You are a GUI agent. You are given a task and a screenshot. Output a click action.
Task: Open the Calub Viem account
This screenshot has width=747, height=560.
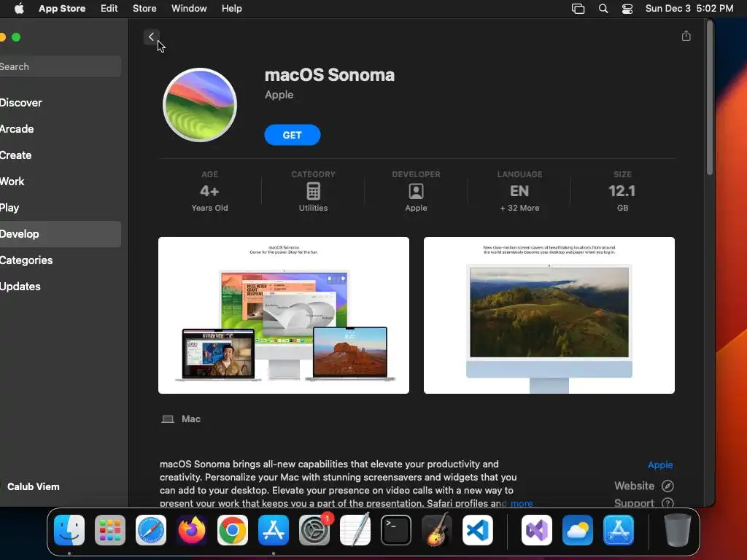click(34, 486)
